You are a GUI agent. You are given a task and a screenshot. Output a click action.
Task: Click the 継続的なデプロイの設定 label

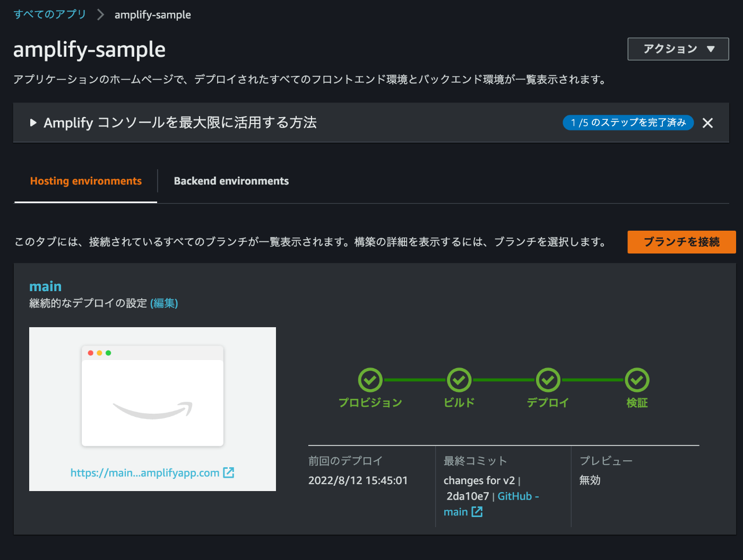click(88, 303)
